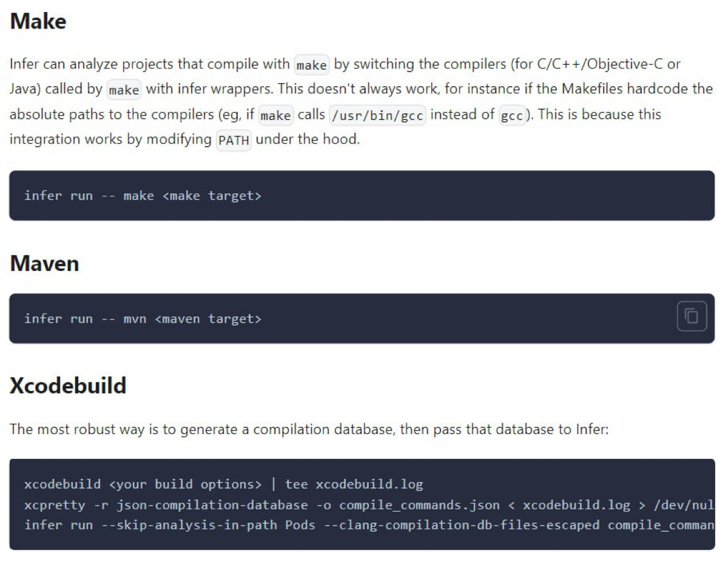The height and width of the screenshot is (562, 728).
Task: Click the "make" span after "called by"
Action: click(x=123, y=90)
